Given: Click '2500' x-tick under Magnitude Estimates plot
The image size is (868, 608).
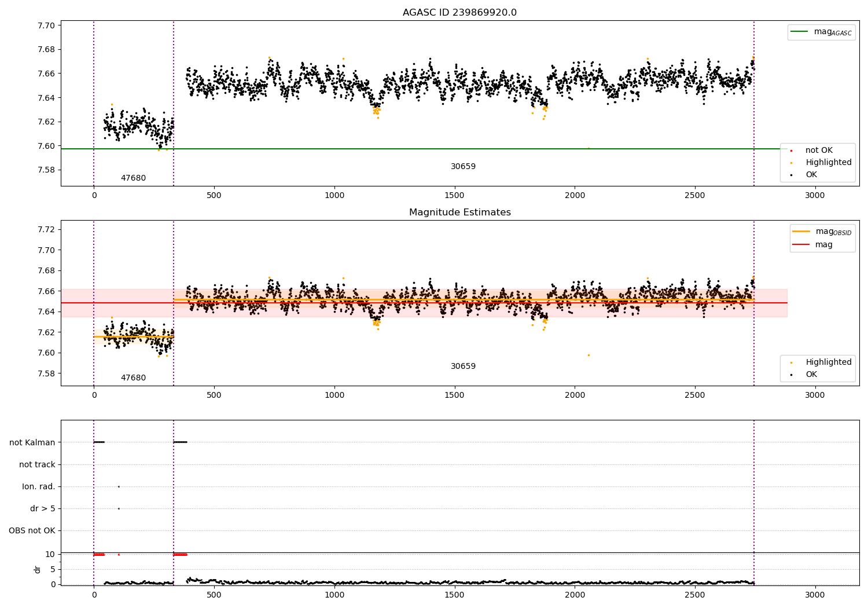Looking at the screenshot, I should point(695,395).
